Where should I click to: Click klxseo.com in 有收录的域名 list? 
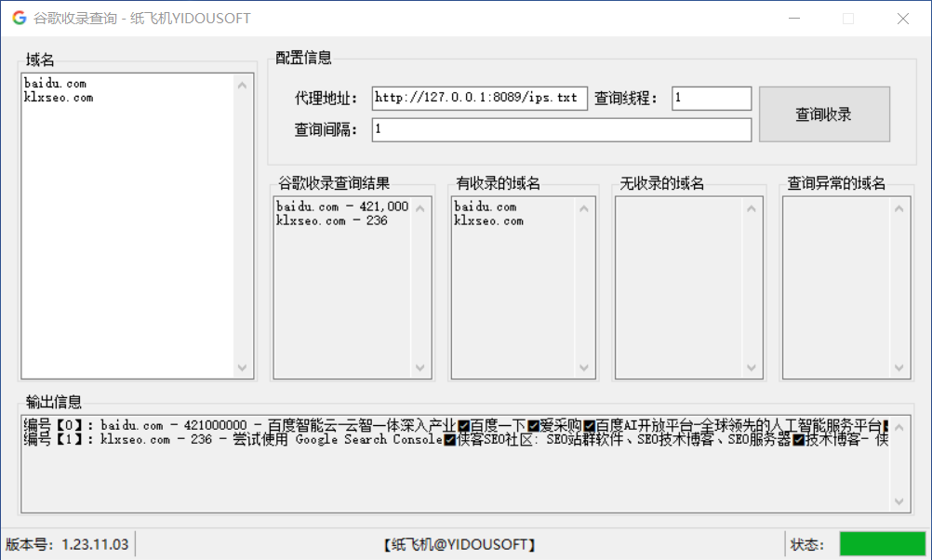(x=488, y=220)
